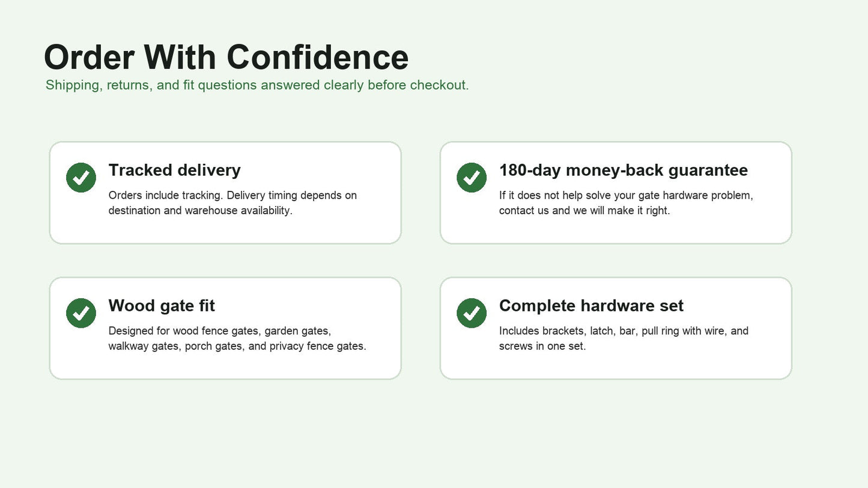Click the contact us and we will make it right line
Image resolution: width=868 pixels, height=488 pixels.
click(x=584, y=211)
